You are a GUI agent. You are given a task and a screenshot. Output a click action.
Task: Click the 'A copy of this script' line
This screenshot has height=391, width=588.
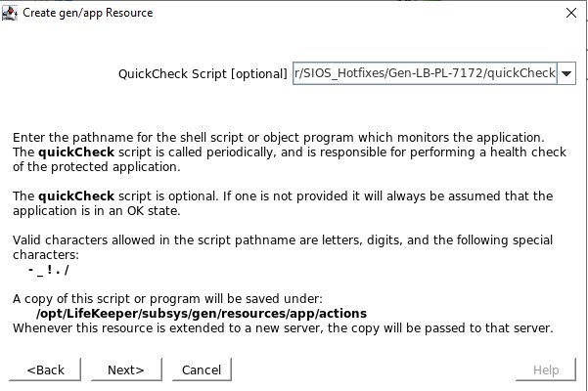point(167,298)
